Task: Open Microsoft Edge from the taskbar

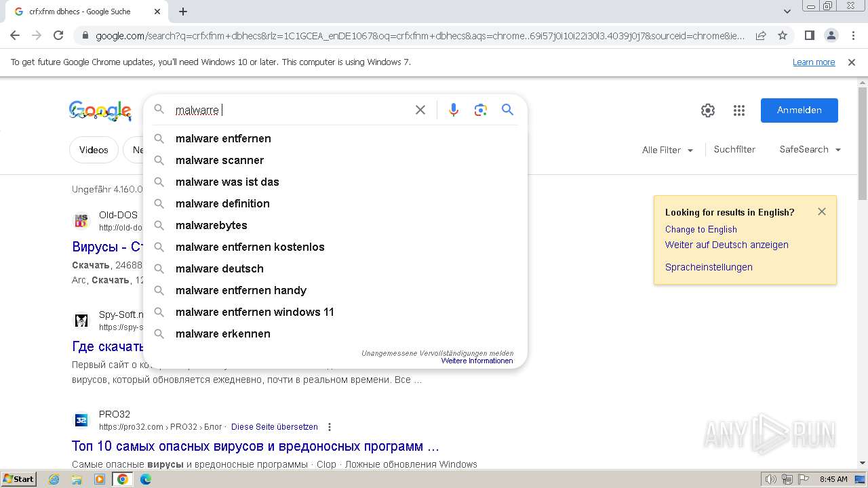Action: 146,479
